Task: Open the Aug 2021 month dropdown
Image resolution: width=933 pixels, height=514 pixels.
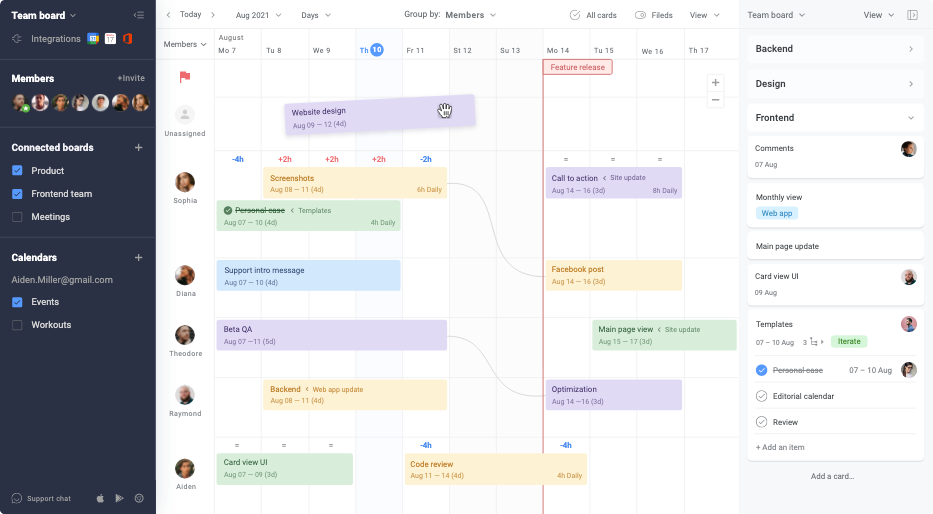Action: tap(258, 15)
